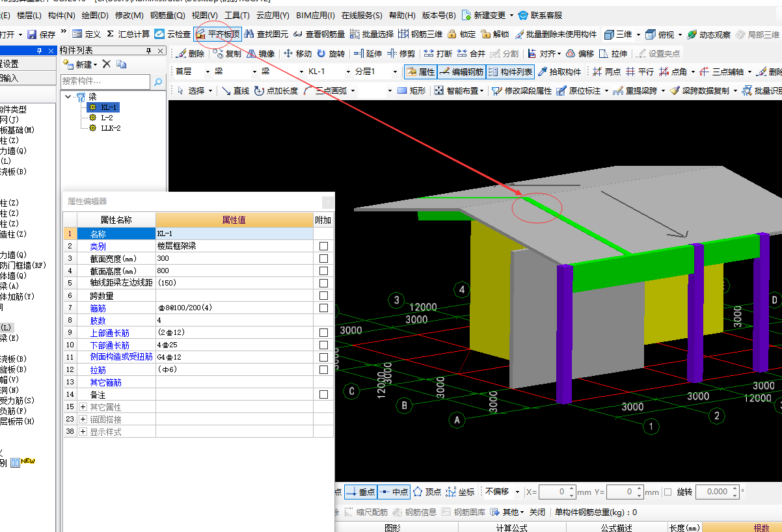
Task: Check 附加 box for 下部通长筋 row
Action: point(323,345)
